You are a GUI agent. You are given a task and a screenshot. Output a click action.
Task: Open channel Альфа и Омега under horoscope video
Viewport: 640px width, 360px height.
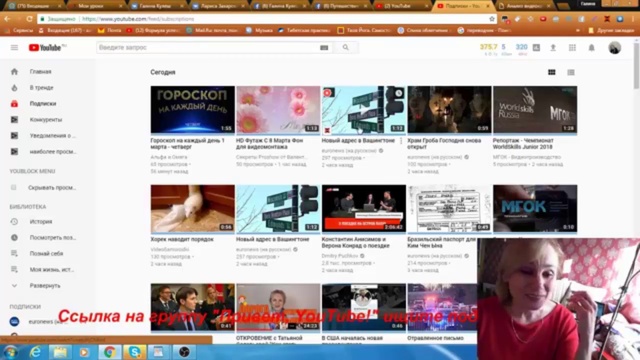169,157
